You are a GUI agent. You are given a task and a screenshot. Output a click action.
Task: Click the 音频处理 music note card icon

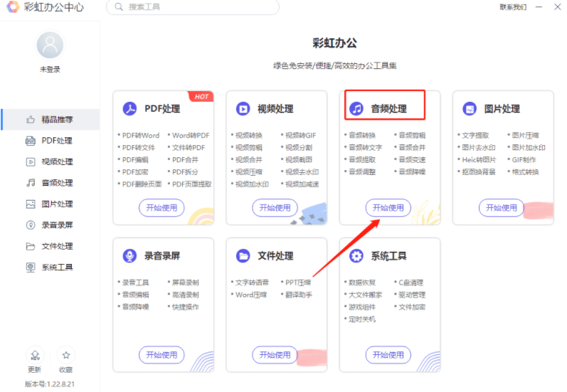(x=356, y=109)
